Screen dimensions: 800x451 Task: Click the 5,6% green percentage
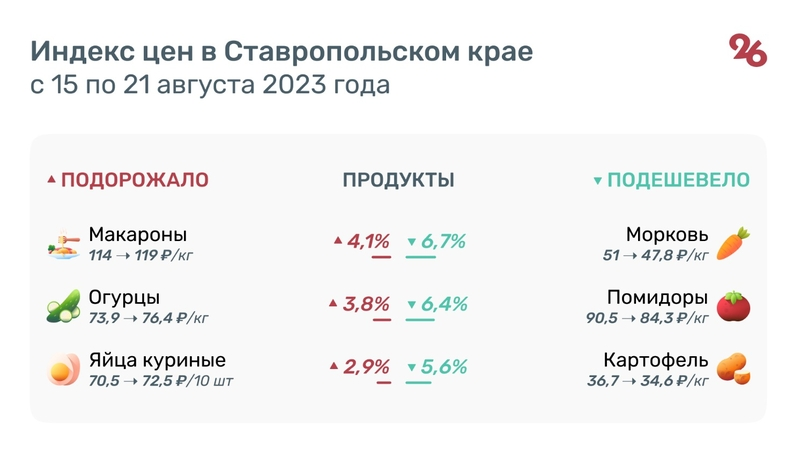(x=444, y=367)
